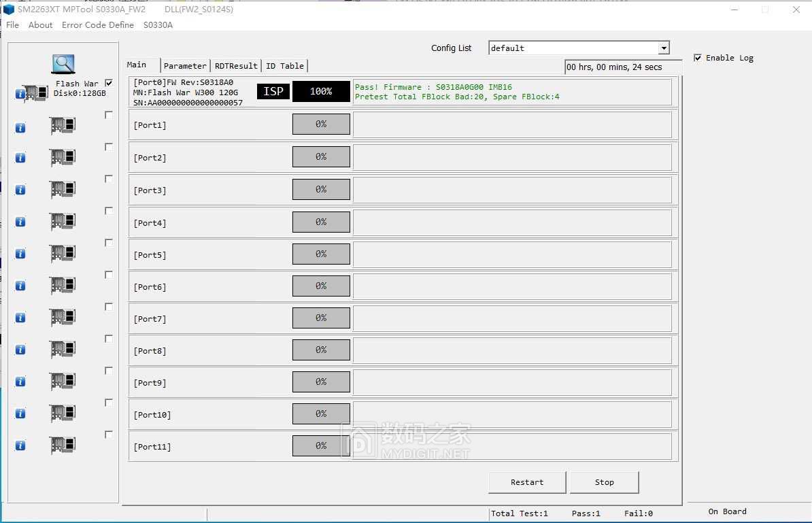Click the info icon beside the Port1 slot
This screenshot has height=523, width=812.
[x=20, y=126]
